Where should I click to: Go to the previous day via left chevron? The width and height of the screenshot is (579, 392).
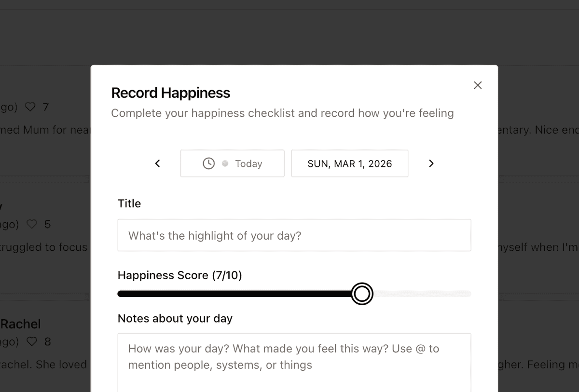point(157,163)
